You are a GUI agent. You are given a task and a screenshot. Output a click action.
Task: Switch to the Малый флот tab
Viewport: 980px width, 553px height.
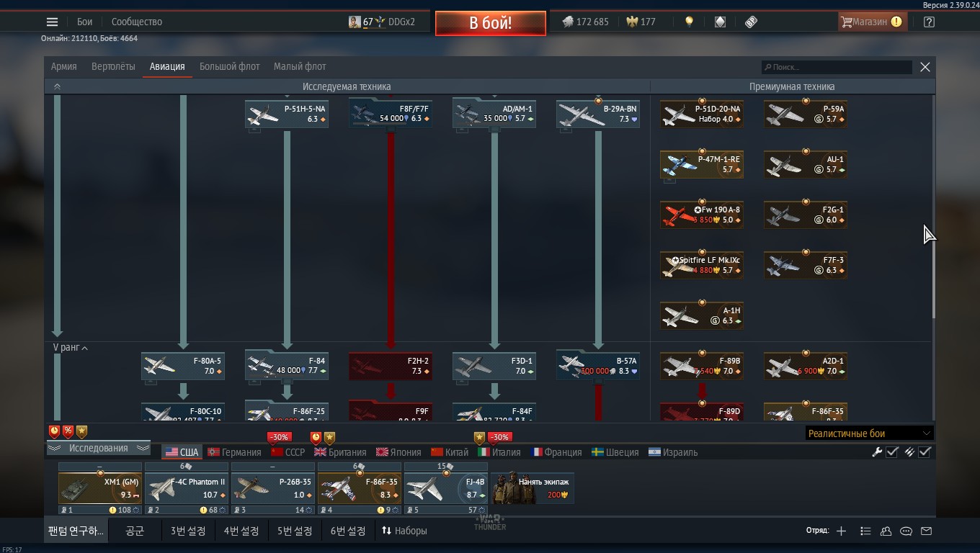click(x=300, y=66)
